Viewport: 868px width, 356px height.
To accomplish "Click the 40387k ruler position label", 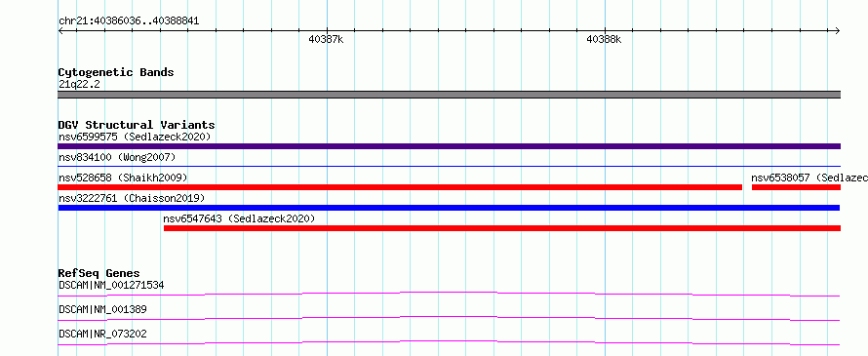I will pos(326,39).
